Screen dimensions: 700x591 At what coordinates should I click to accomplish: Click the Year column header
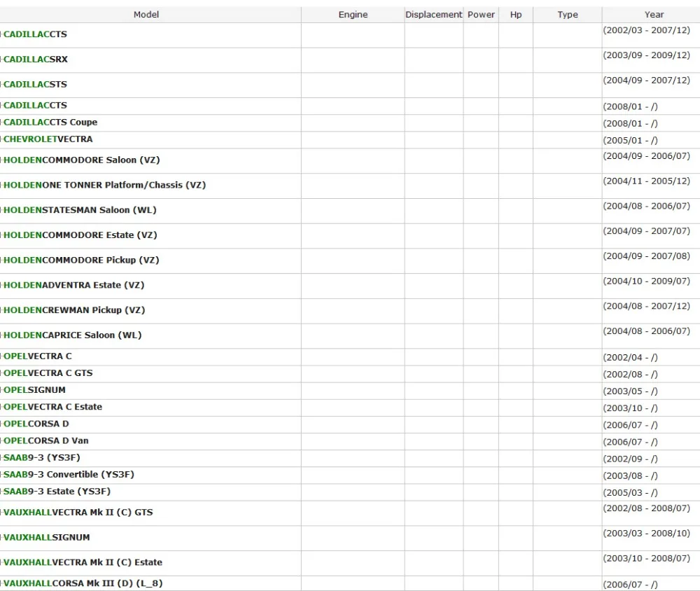[654, 14]
